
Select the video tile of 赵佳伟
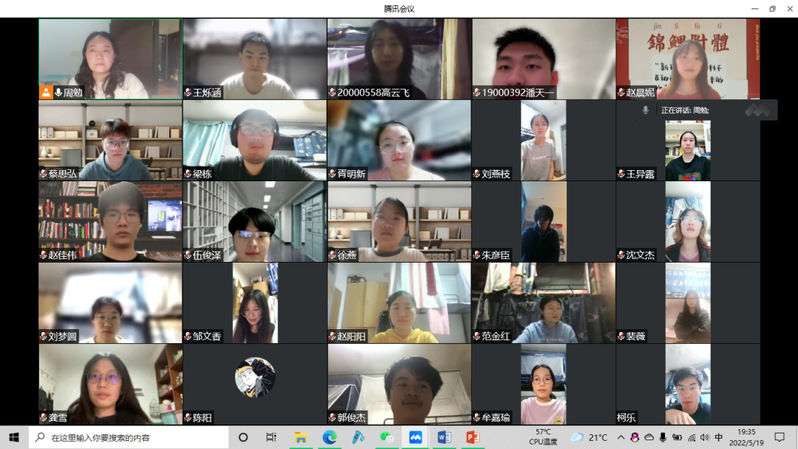110,220
